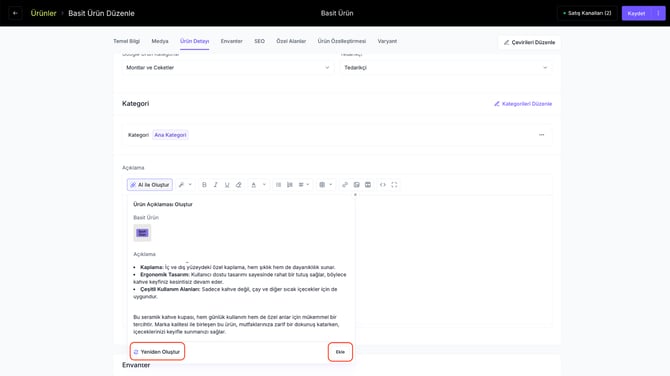670x376 pixels.
Task: Click the Ekle button
Action: [340, 352]
